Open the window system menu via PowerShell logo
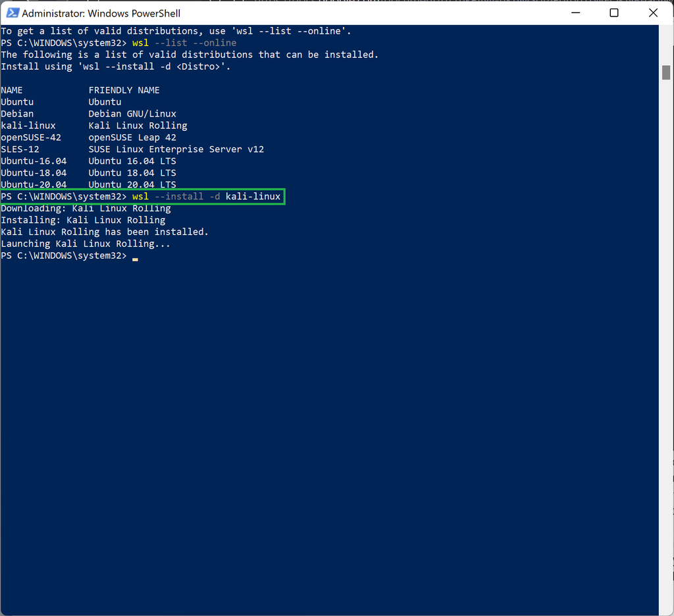Viewport: 674px width, 616px height. pyautogui.click(x=12, y=13)
